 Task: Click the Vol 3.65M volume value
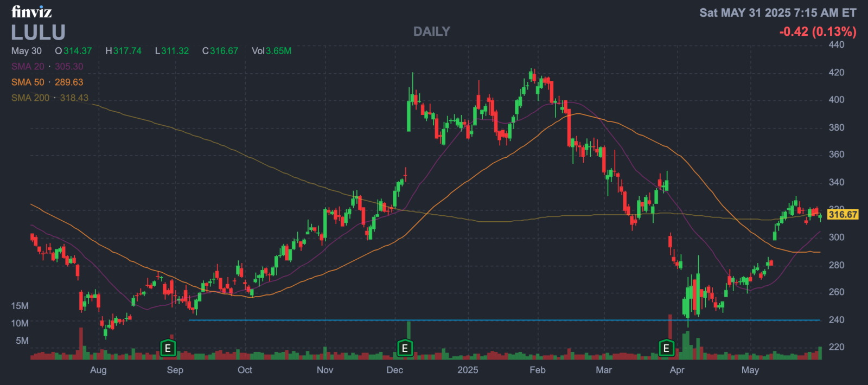click(271, 50)
